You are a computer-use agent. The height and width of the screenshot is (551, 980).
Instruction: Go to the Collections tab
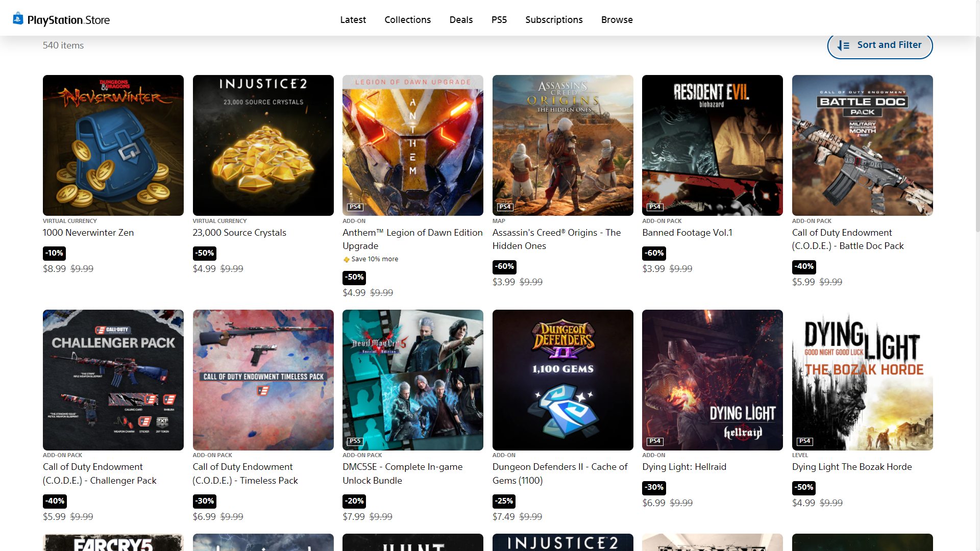[407, 20]
